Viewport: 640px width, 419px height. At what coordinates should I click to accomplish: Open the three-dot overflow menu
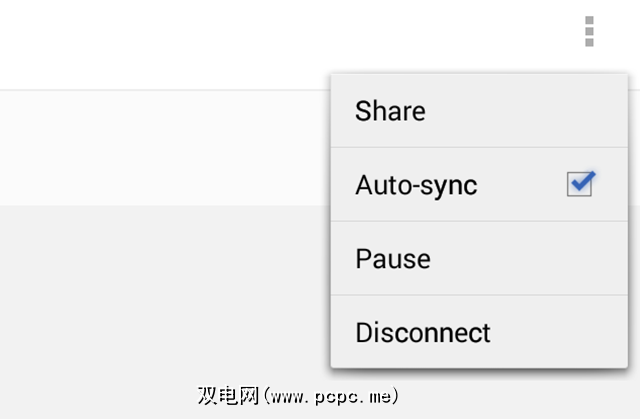tap(589, 31)
